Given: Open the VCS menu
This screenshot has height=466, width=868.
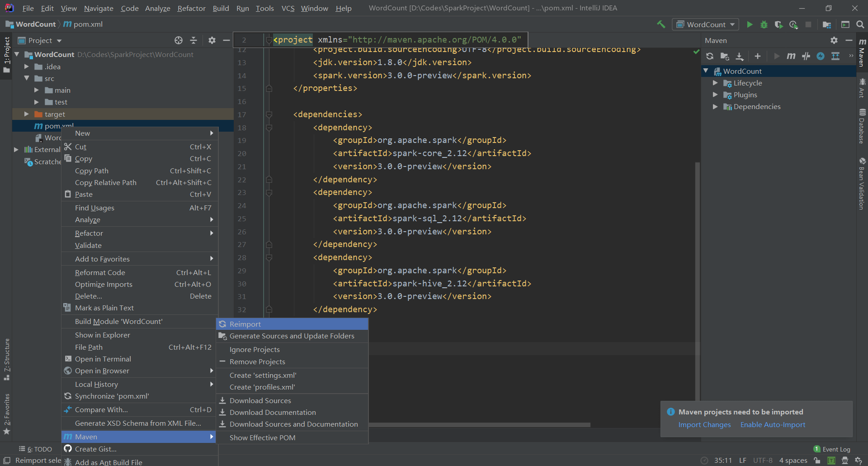Looking at the screenshot, I should (288, 8).
